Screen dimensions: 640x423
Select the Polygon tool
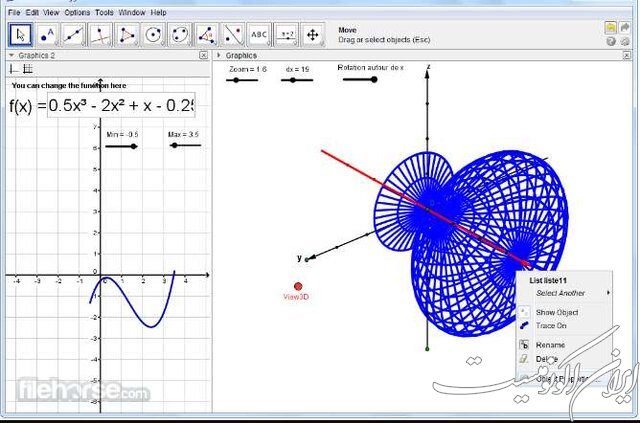tap(127, 35)
